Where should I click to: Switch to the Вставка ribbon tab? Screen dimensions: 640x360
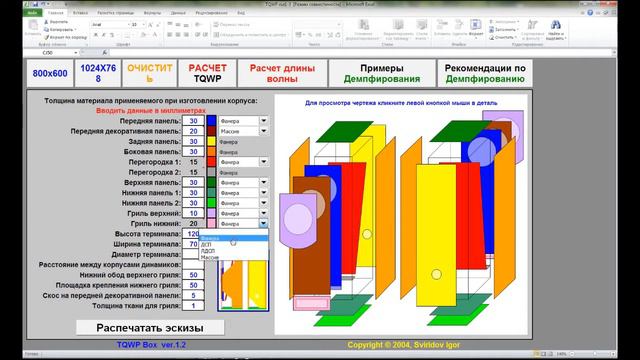(80, 13)
